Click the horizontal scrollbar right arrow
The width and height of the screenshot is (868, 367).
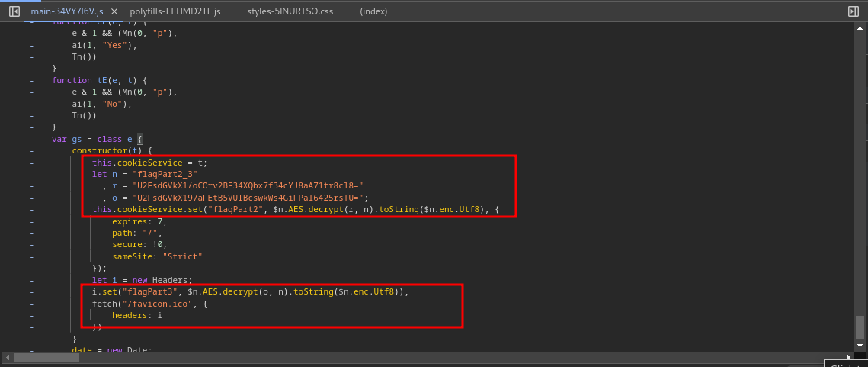tap(851, 357)
